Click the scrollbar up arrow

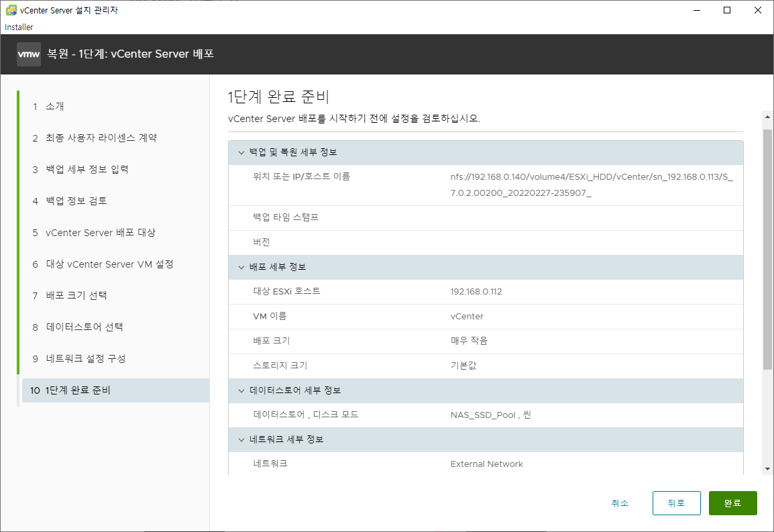point(767,117)
